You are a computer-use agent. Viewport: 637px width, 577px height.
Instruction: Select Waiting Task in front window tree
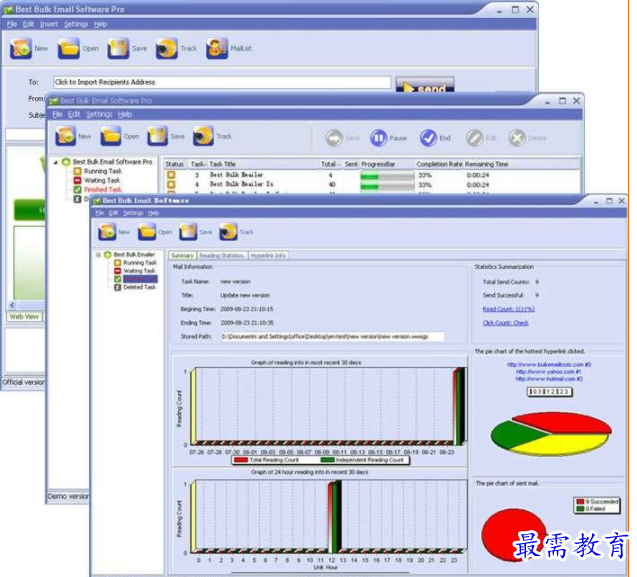139,271
